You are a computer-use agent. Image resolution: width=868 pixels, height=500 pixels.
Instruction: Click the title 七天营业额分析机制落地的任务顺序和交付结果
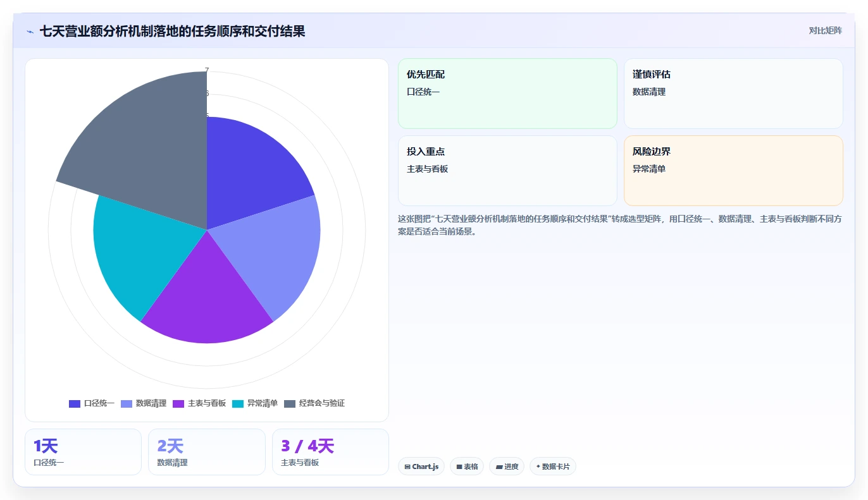tap(173, 31)
